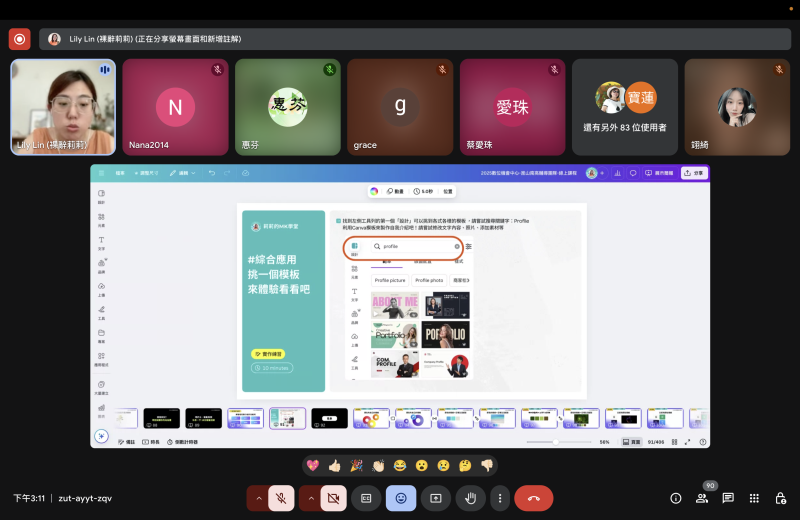
Task: Expand the Canva 編輯 mode dropdown
Action: coord(183,173)
